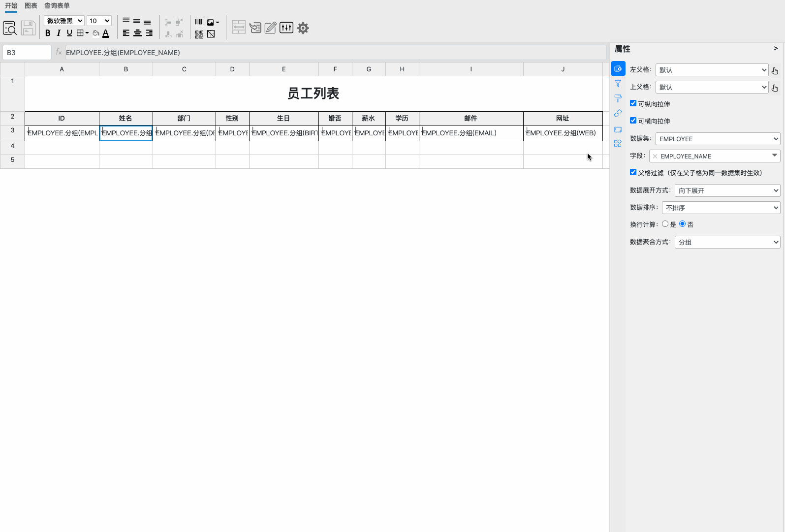Open the 字段 field dropdown arrow
The width and height of the screenshot is (785, 532).
(x=775, y=156)
